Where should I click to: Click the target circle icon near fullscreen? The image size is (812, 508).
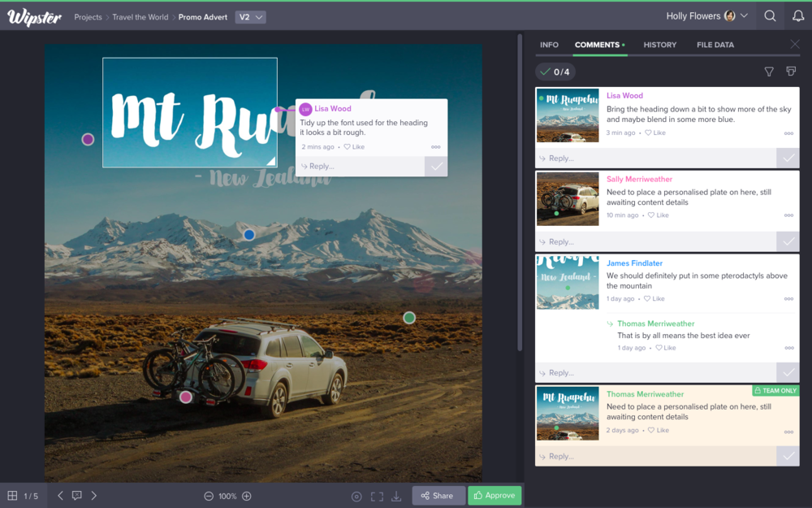point(356,497)
